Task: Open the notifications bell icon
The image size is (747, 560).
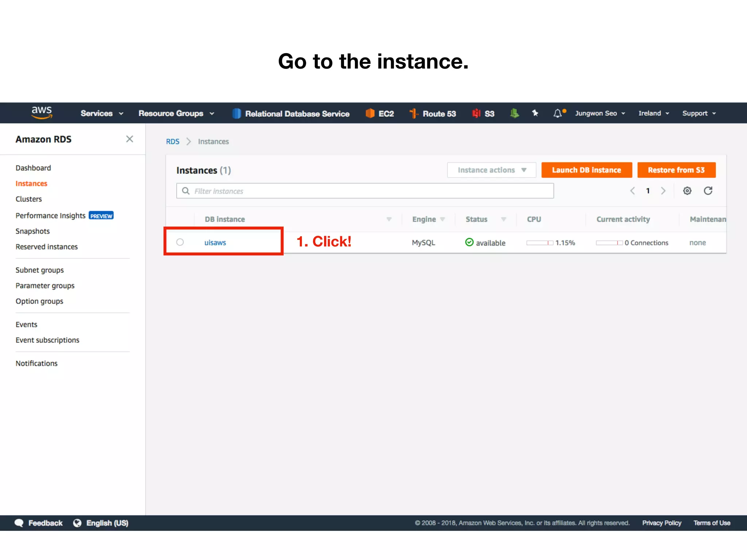Action: point(558,113)
